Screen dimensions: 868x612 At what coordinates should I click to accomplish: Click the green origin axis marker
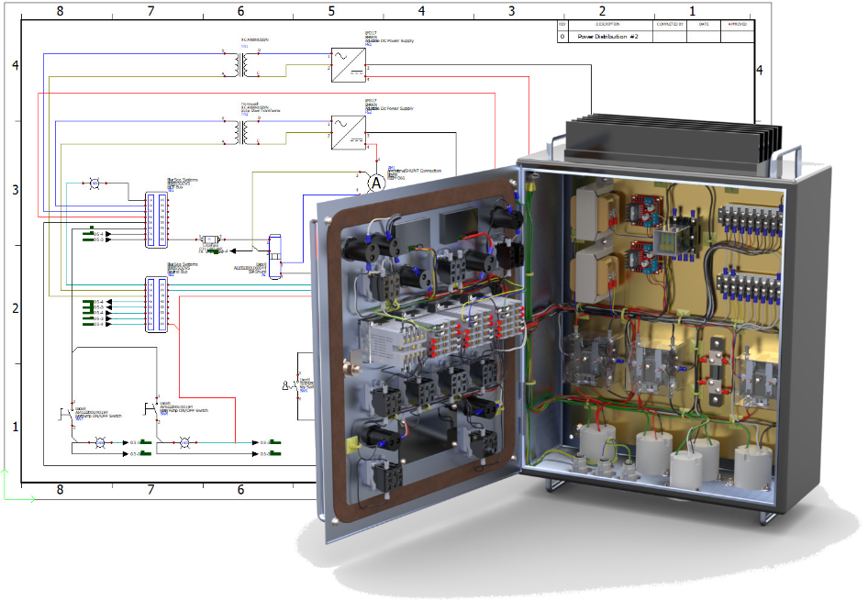18,486
